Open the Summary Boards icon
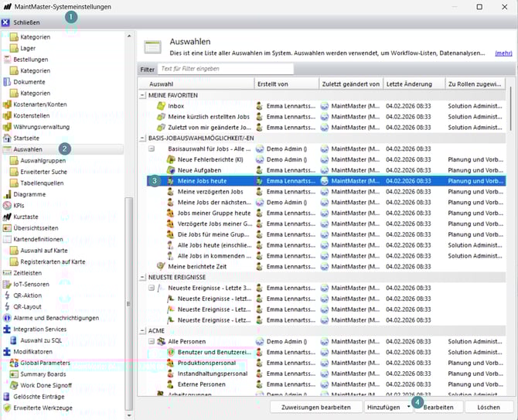The height and width of the screenshot is (420, 518). click(14, 374)
